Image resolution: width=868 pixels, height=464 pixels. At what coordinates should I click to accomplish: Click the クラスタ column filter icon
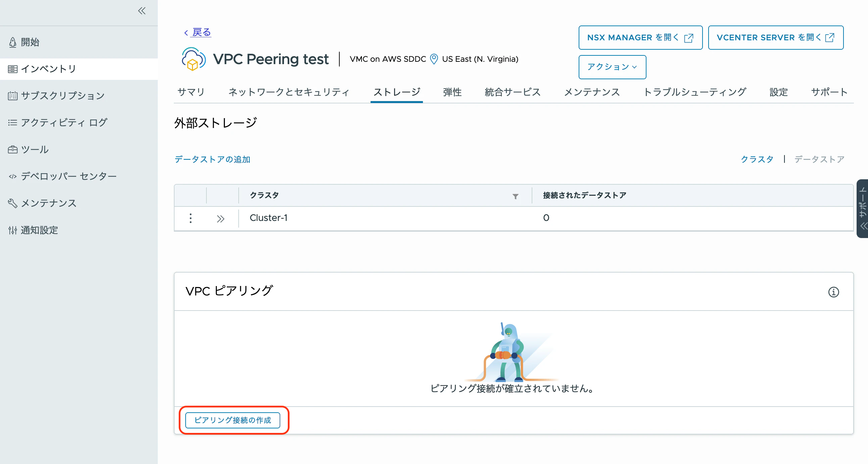click(x=515, y=196)
